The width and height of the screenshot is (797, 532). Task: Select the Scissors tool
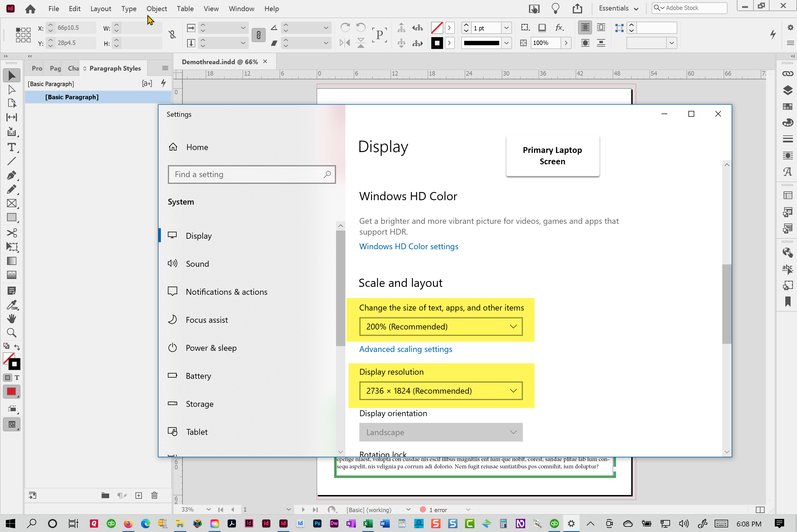pyautogui.click(x=12, y=233)
